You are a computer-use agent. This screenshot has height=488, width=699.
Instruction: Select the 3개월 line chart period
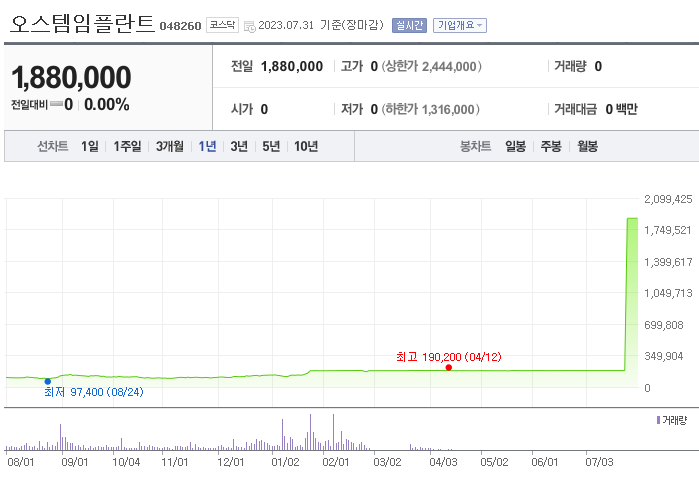tap(169, 146)
